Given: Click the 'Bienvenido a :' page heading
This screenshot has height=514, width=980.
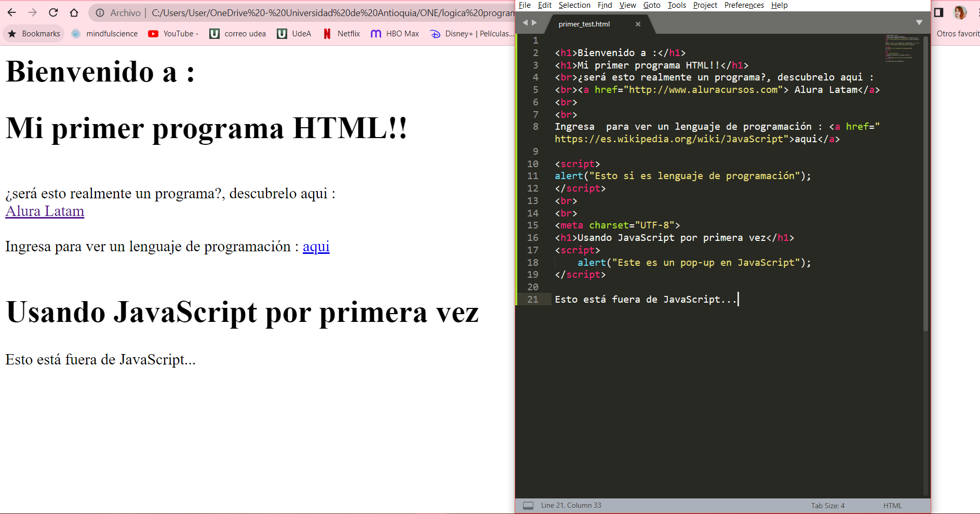Looking at the screenshot, I should tap(100, 72).
